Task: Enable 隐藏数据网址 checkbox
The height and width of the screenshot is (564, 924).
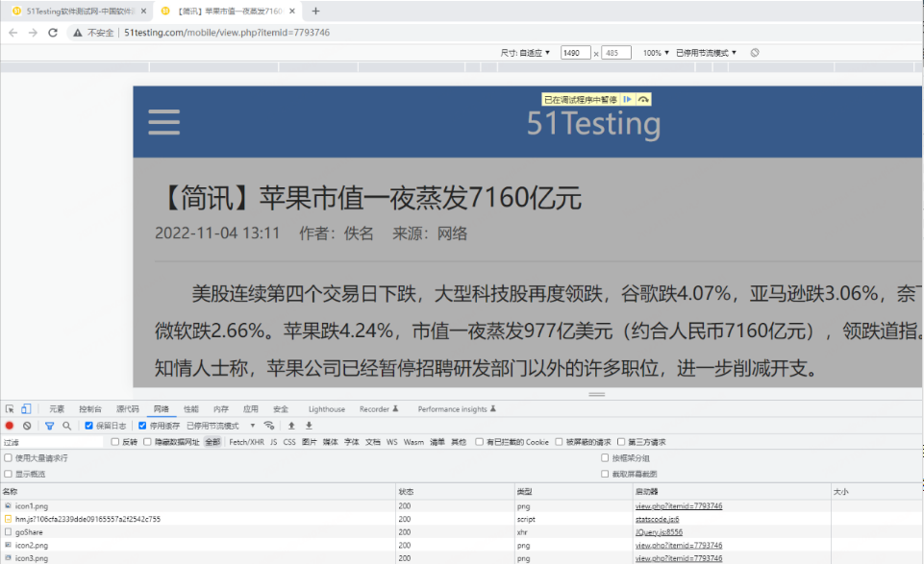Action: (147, 442)
